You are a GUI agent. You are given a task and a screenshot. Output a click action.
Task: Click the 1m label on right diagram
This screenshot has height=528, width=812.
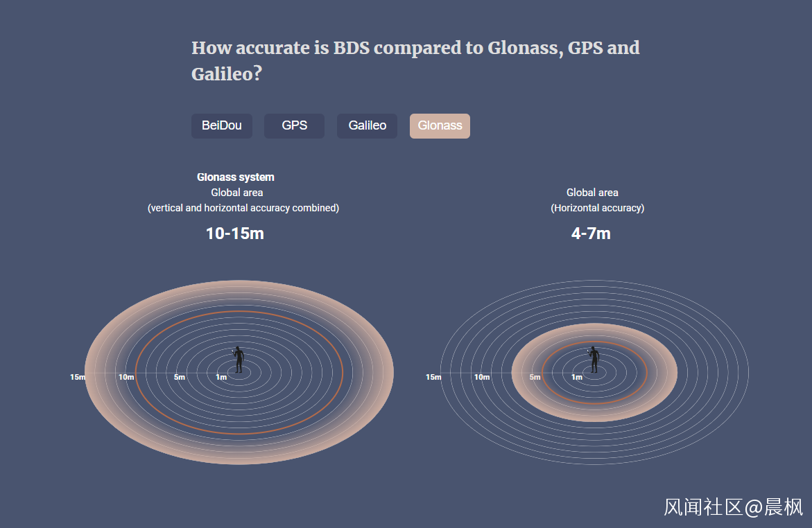(577, 377)
